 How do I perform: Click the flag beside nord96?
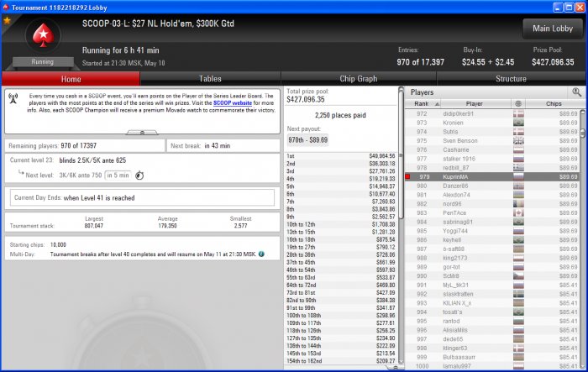pos(518,203)
